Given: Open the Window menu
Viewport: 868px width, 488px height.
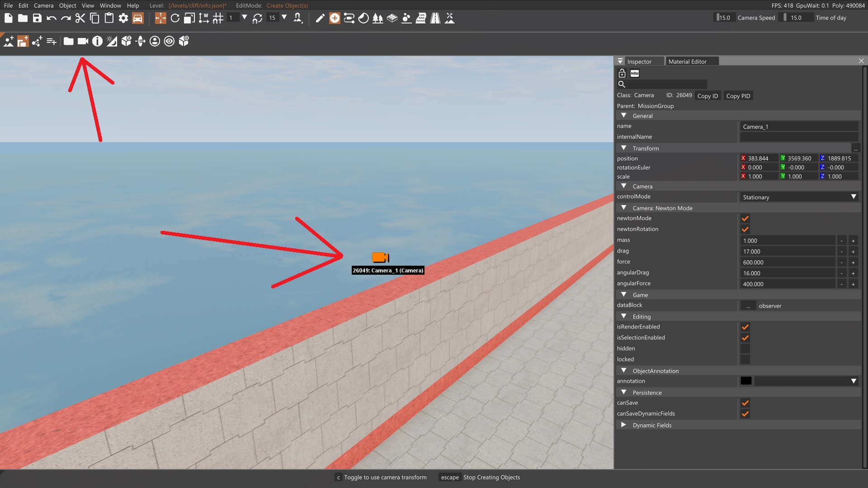Looking at the screenshot, I should (x=110, y=5).
